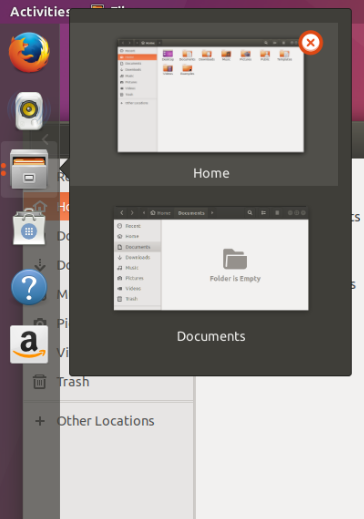The image size is (364, 519).
Task: Click the plus icon beside Other Locations
Action: click(40, 421)
